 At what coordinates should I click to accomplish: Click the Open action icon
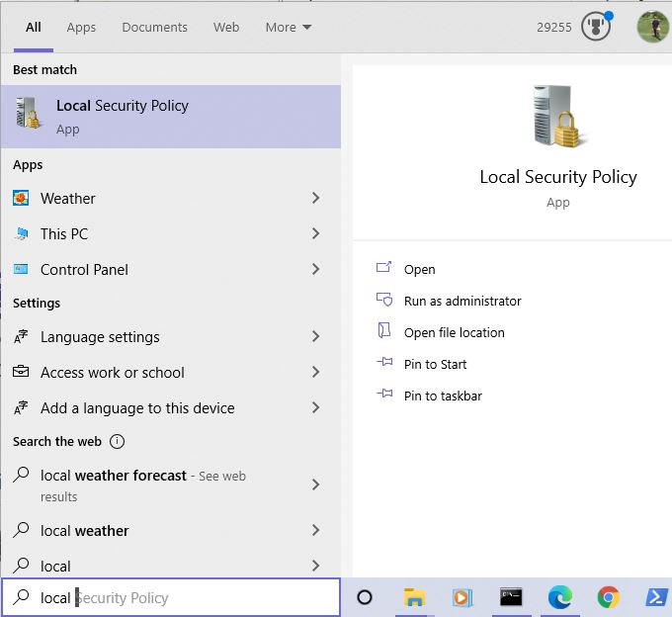(384, 268)
